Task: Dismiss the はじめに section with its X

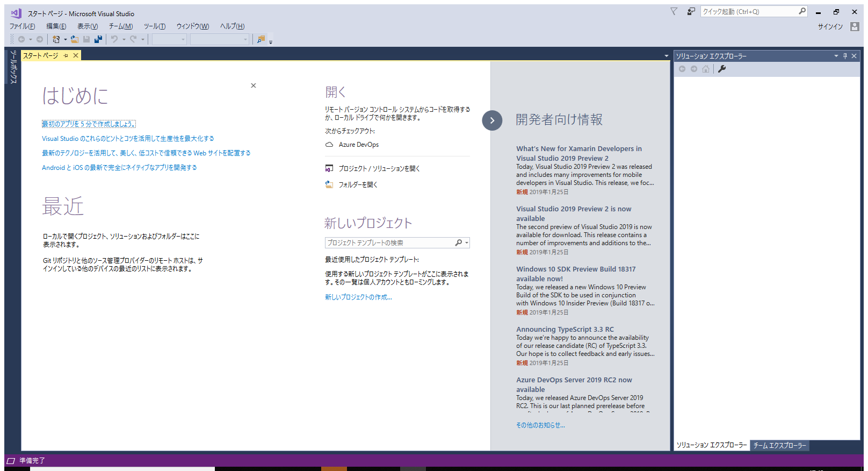Action: 254,85
